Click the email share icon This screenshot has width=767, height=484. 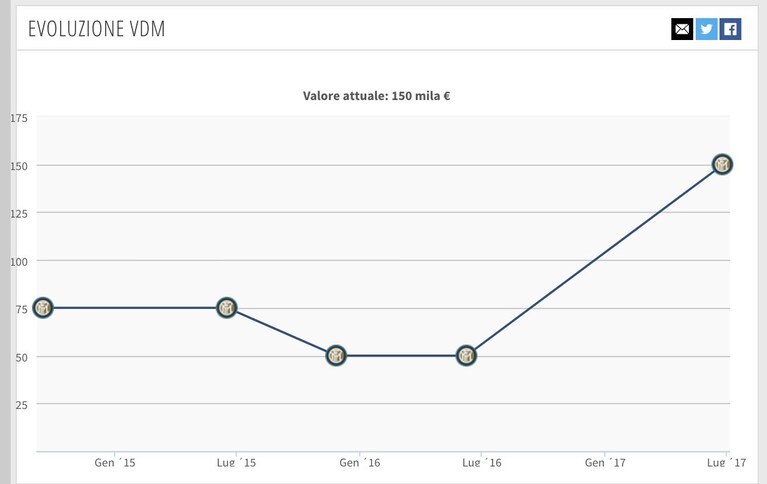[682, 29]
